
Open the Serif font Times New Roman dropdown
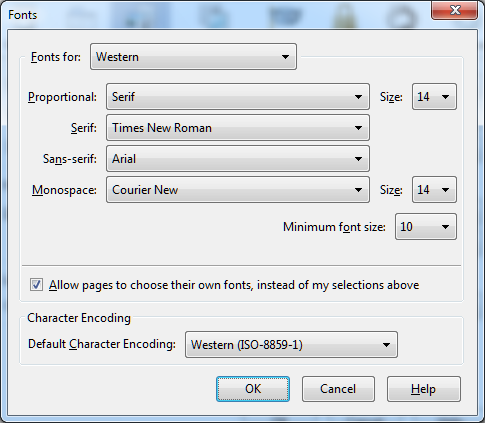pyautogui.click(x=238, y=128)
